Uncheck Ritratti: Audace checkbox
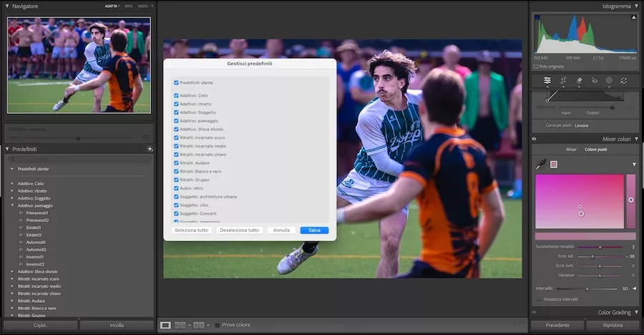 point(176,162)
